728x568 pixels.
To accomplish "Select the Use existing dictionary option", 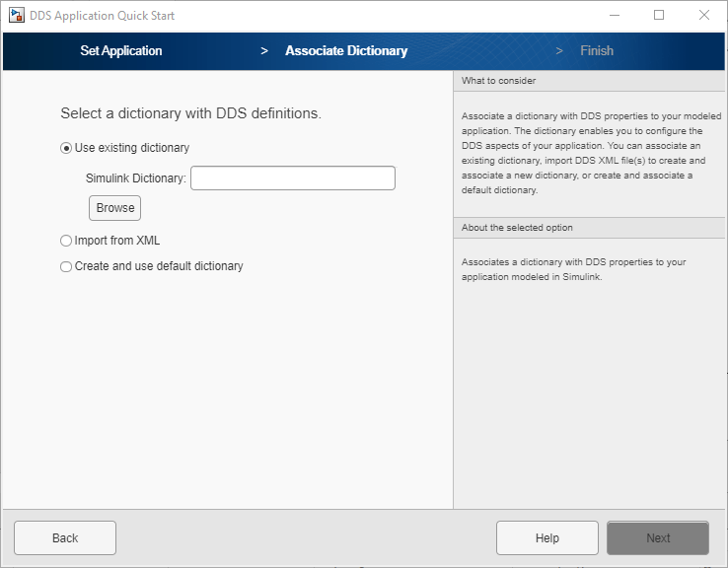I will pos(67,148).
